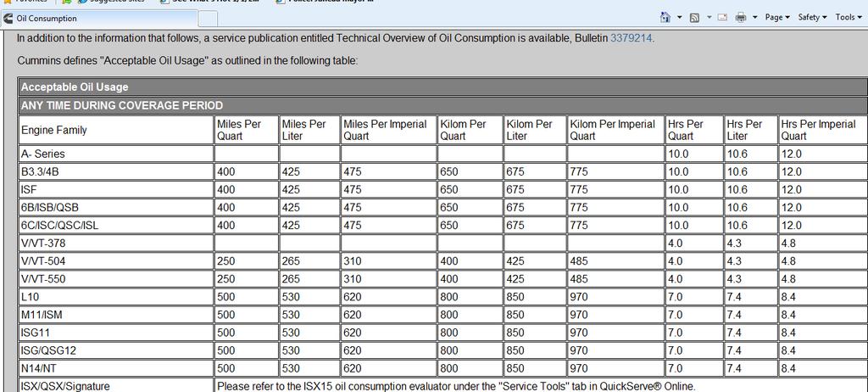Open Bulletin 3379214 link
The height and width of the screenshot is (392, 868).
pyautogui.click(x=631, y=38)
